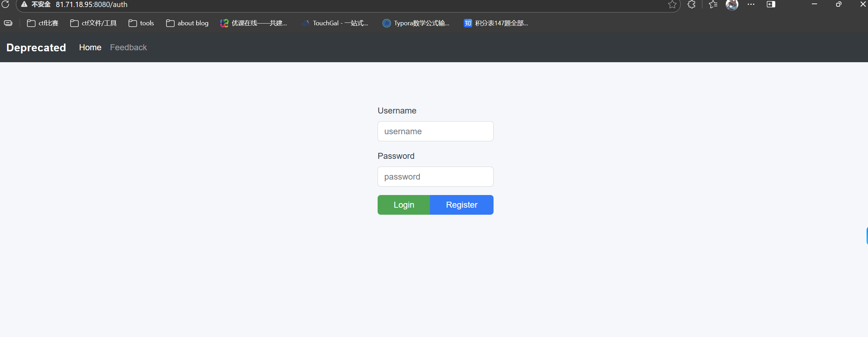Click the address bar URL 81.71.18.95:8080/auth
The height and width of the screenshot is (337, 868).
tap(92, 5)
